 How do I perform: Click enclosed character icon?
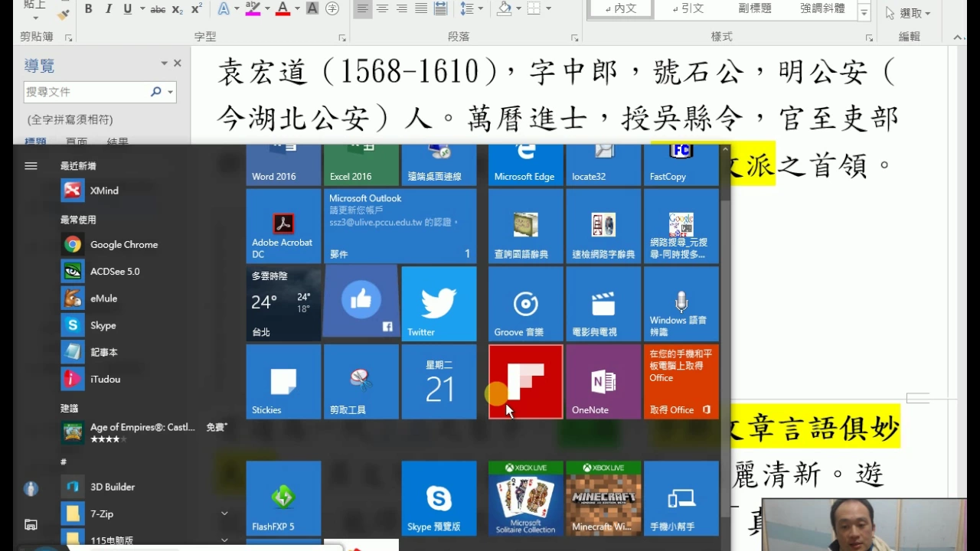(332, 9)
